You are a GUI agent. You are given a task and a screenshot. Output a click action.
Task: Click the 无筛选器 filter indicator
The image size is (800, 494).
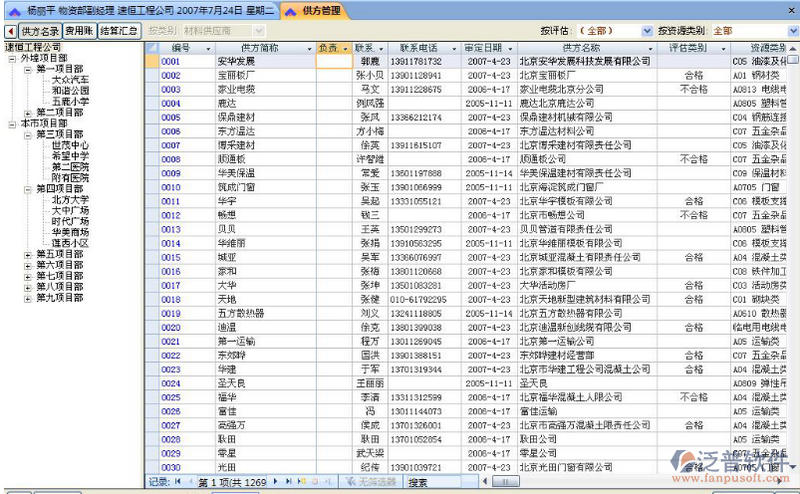point(369,483)
